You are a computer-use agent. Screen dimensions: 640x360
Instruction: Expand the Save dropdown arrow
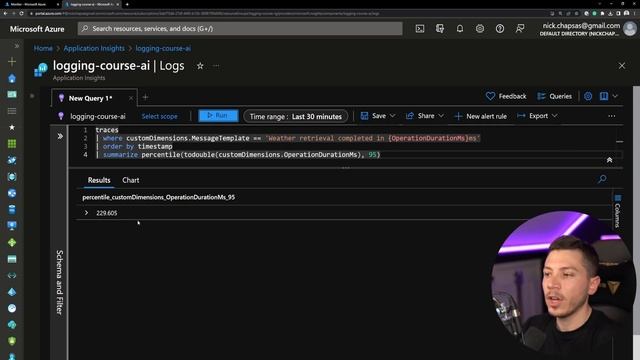[392, 116]
